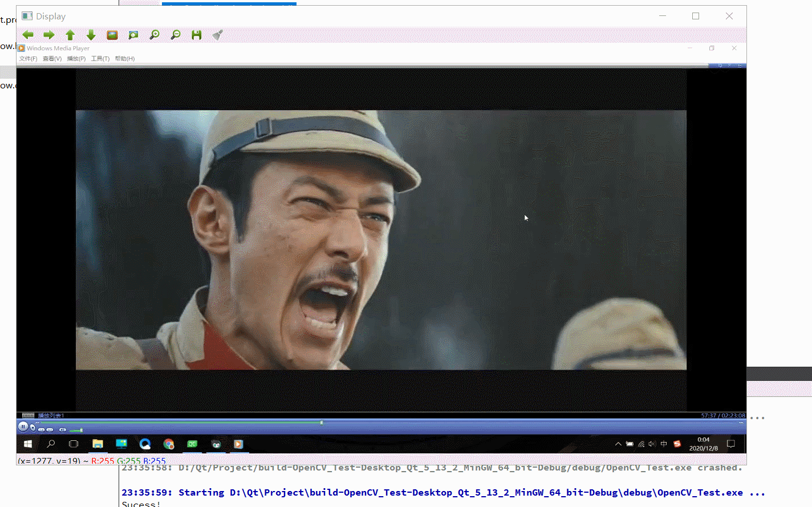Open the 工具(T) menu
Viewport: 812px width, 507px height.
click(100, 59)
